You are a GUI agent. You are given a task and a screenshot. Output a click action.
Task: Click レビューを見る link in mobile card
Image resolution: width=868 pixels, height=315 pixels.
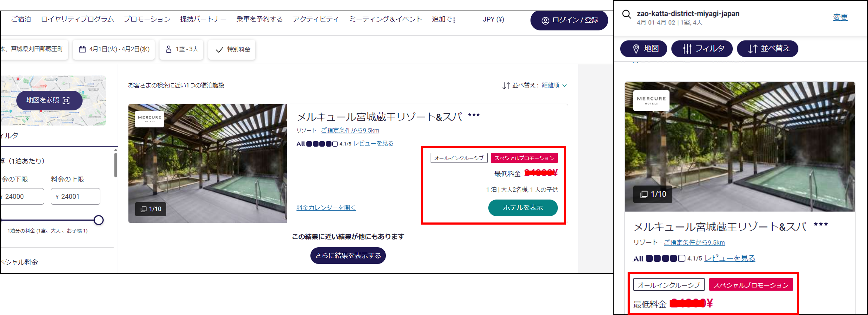[730, 258]
